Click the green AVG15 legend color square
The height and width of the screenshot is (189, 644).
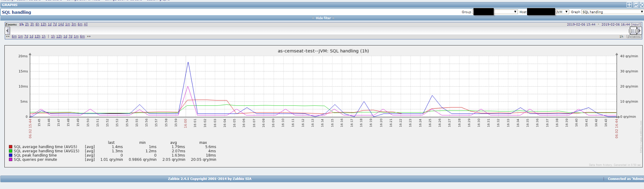tap(10, 151)
